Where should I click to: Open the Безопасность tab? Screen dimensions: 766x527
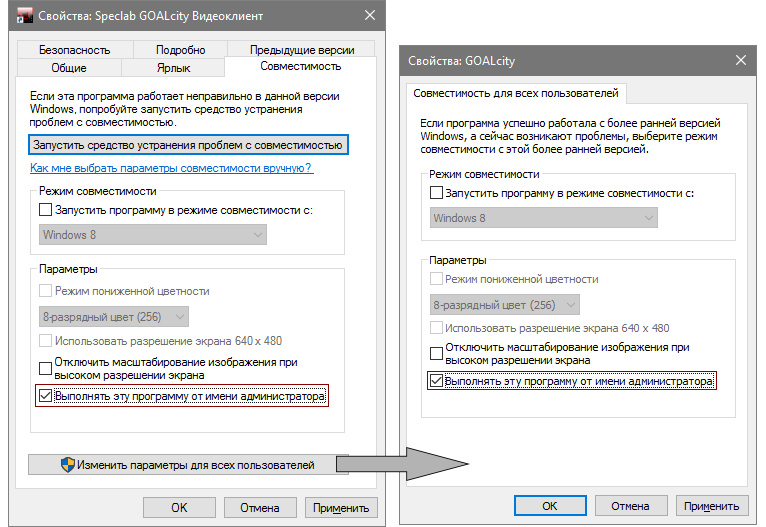[x=75, y=50]
